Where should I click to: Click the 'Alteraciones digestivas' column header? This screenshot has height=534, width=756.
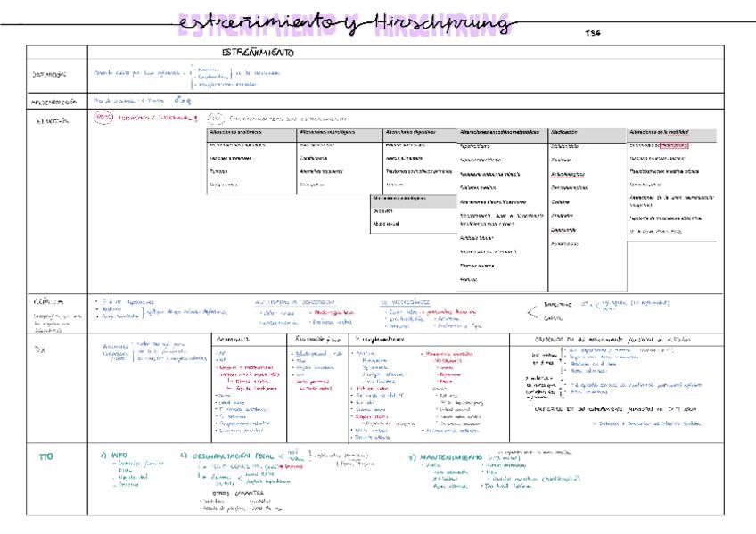click(411, 132)
